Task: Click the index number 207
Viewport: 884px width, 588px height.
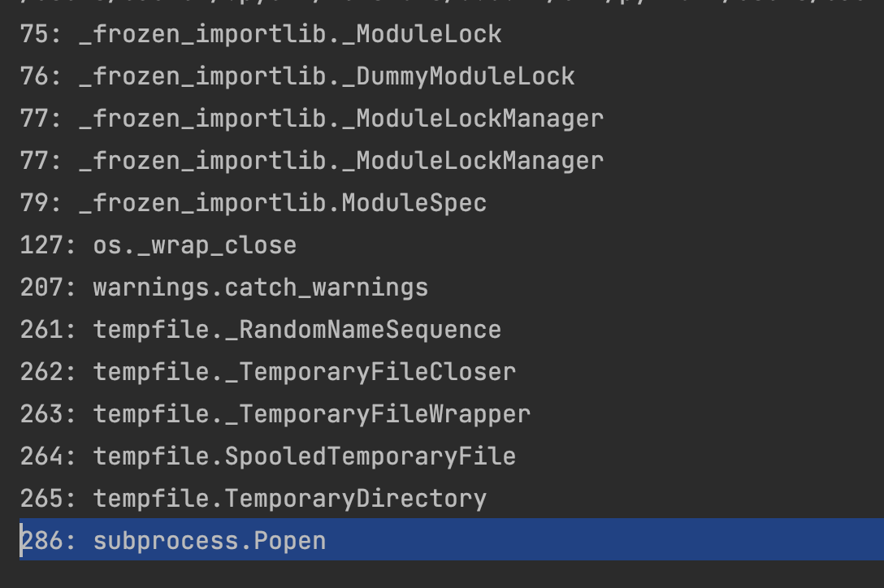Action: (x=42, y=288)
